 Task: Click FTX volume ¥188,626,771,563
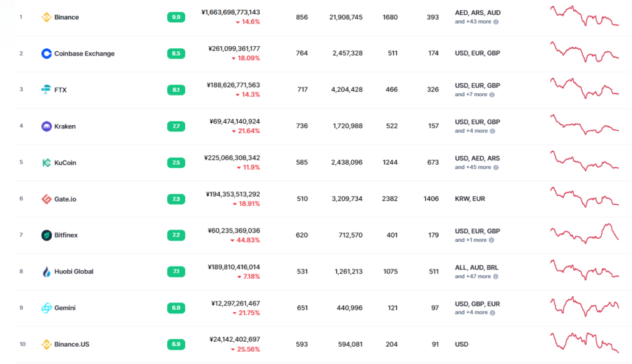tap(233, 85)
